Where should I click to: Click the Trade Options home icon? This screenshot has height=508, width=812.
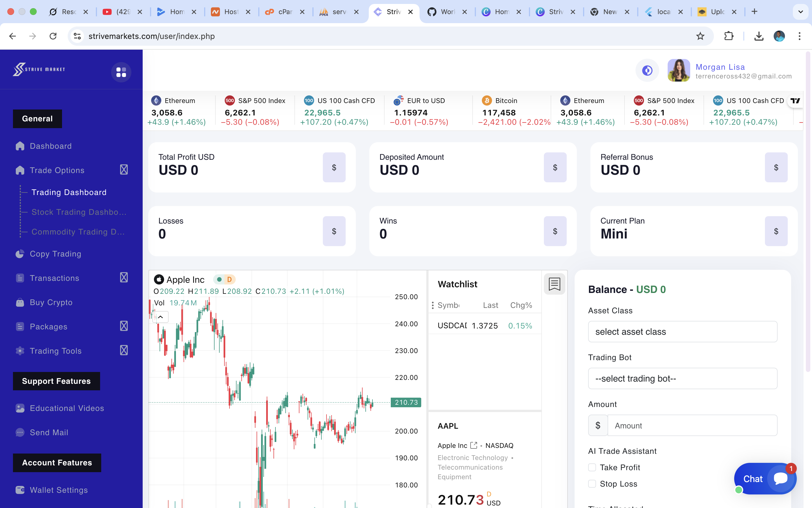tap(20, 170)
